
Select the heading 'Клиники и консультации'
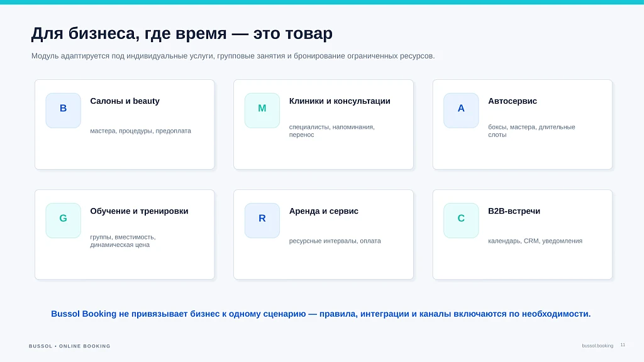tap(340, 101)
